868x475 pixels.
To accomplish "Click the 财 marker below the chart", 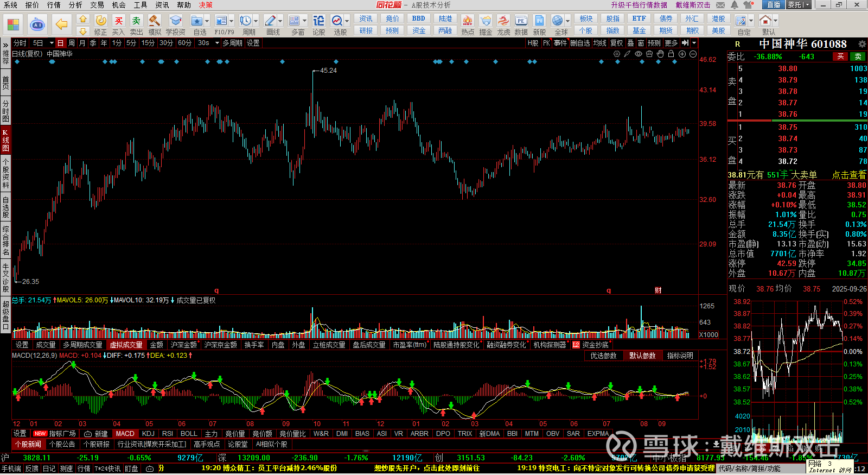I will (x=658, y=290).
